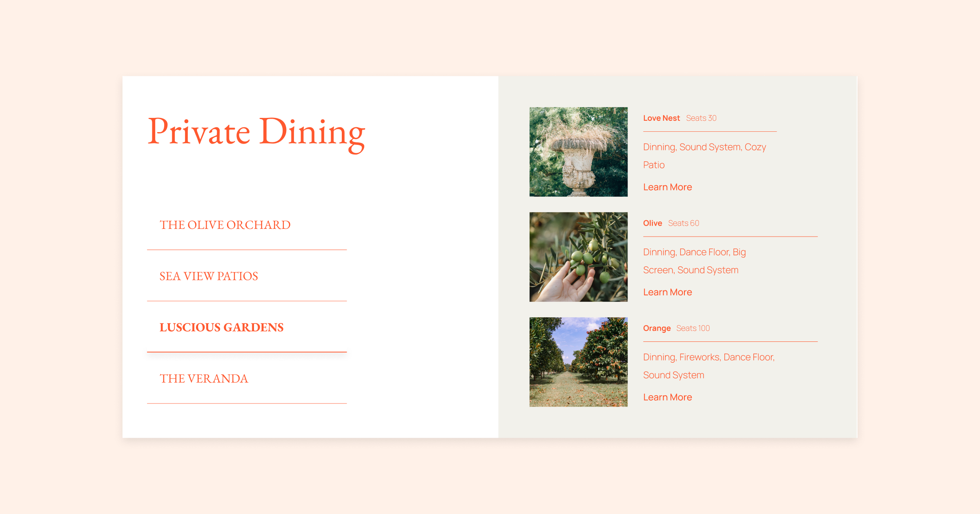Image resolution: width=980 pixels, height=514 pixels.
Task: Expand the Olive room details panel
Action: [x=668, y=292]
